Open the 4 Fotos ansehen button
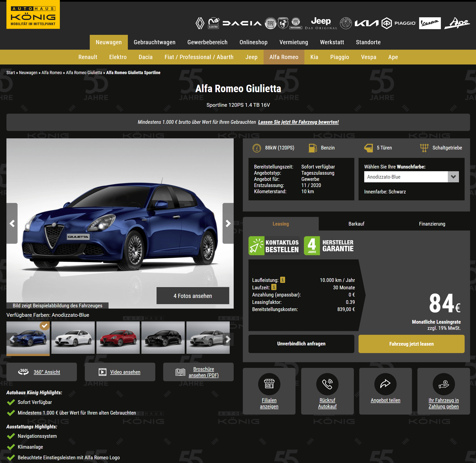476x463 pixels. pyautogui.click(x=193, y=296)
